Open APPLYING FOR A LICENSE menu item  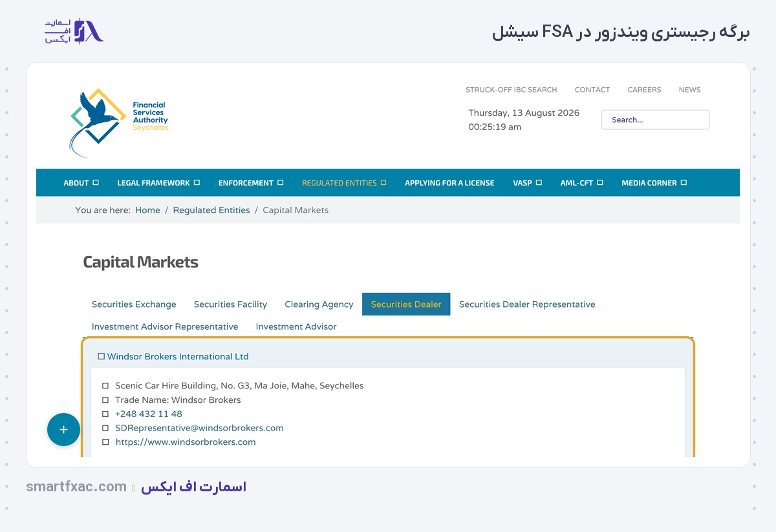click(449, 183)
